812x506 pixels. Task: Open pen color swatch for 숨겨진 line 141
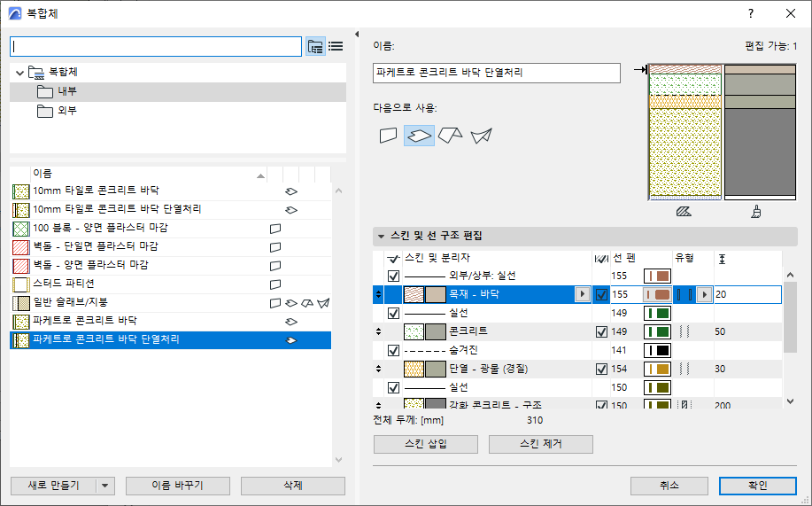click(657, 350)
